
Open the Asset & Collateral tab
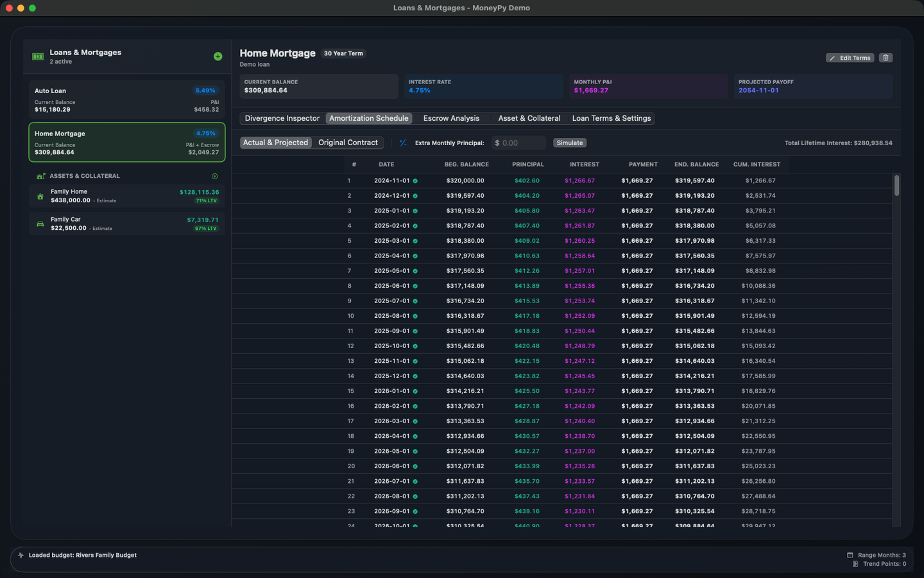pyautogui.click(x=529, y=118)
